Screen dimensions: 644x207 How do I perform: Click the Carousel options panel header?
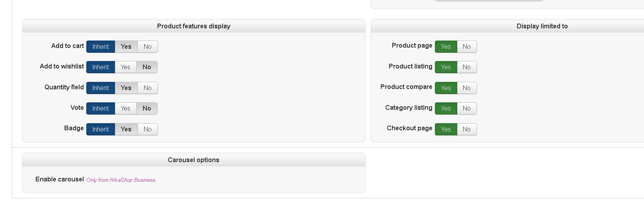click(193, 160)
